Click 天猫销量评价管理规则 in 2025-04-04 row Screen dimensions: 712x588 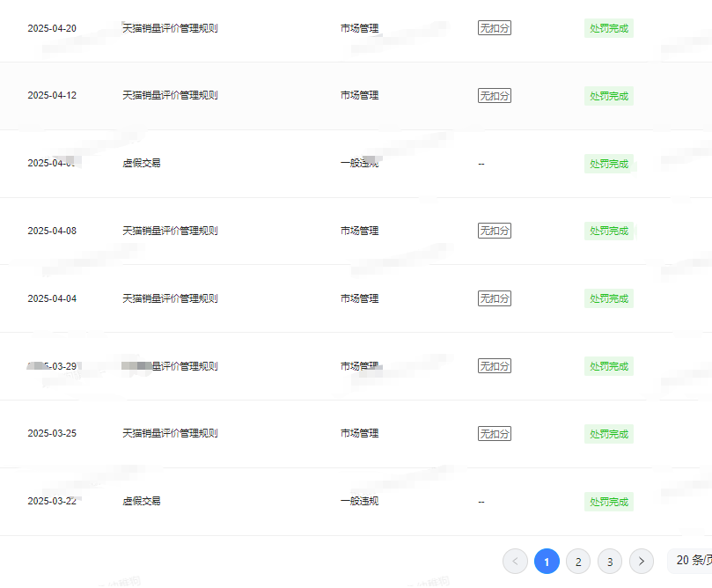point(170,298)
